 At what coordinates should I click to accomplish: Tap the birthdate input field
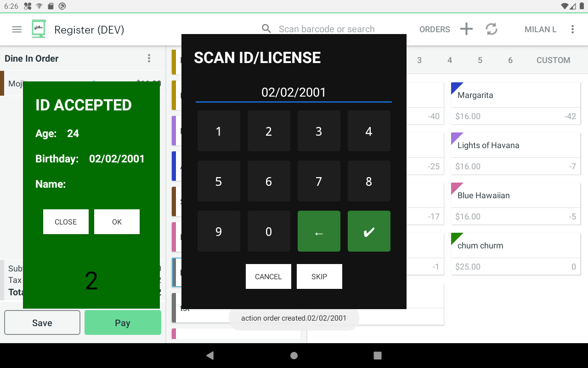[294, 92]
